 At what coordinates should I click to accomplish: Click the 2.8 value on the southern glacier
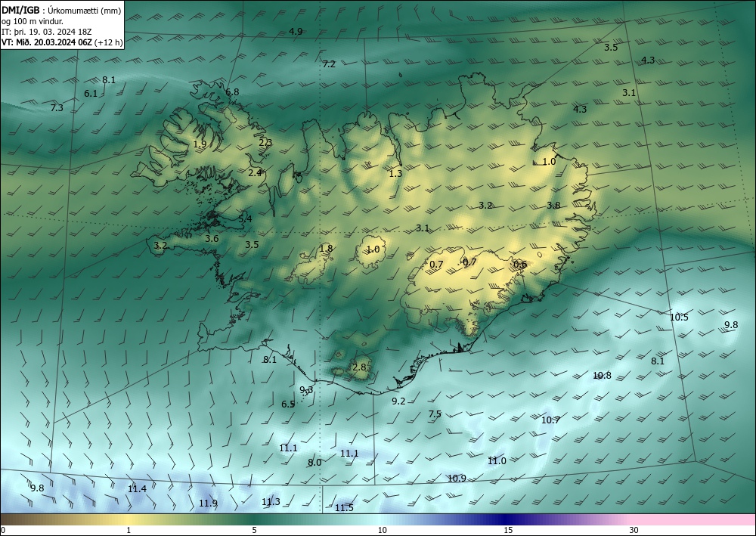click(x=359, y=367)
